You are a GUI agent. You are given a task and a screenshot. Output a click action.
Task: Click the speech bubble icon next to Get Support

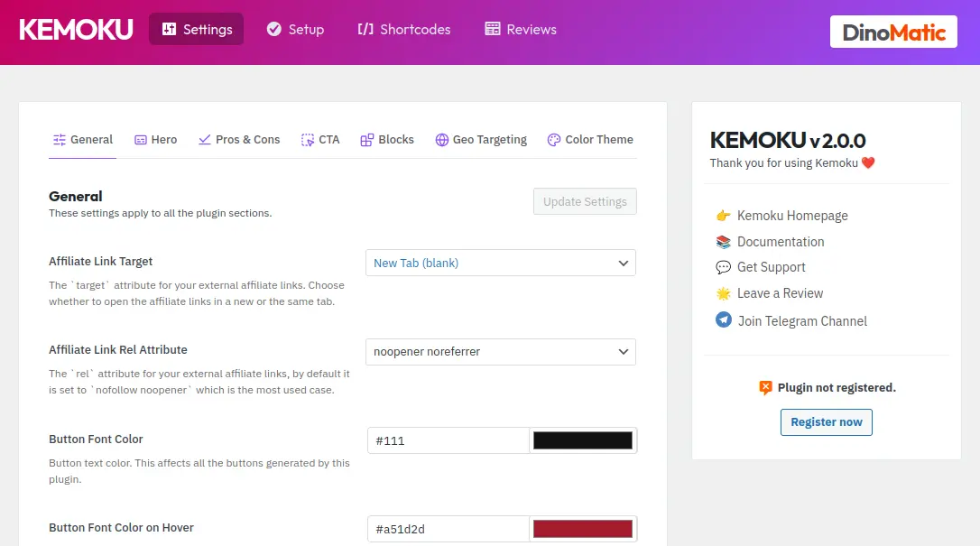[723, 267]
